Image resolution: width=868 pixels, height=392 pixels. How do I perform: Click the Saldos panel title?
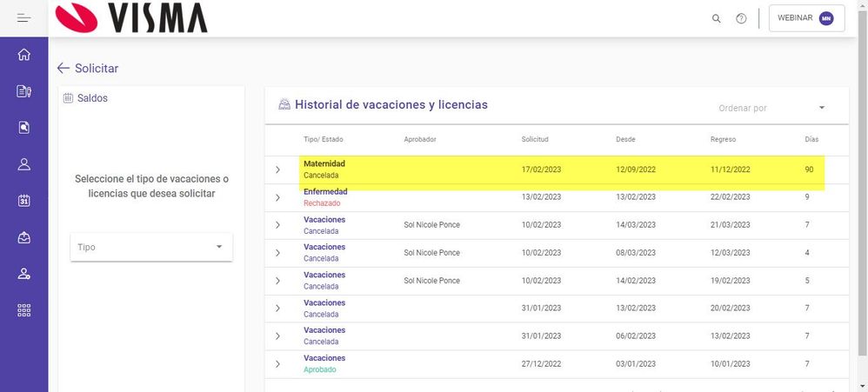[92, 98]
